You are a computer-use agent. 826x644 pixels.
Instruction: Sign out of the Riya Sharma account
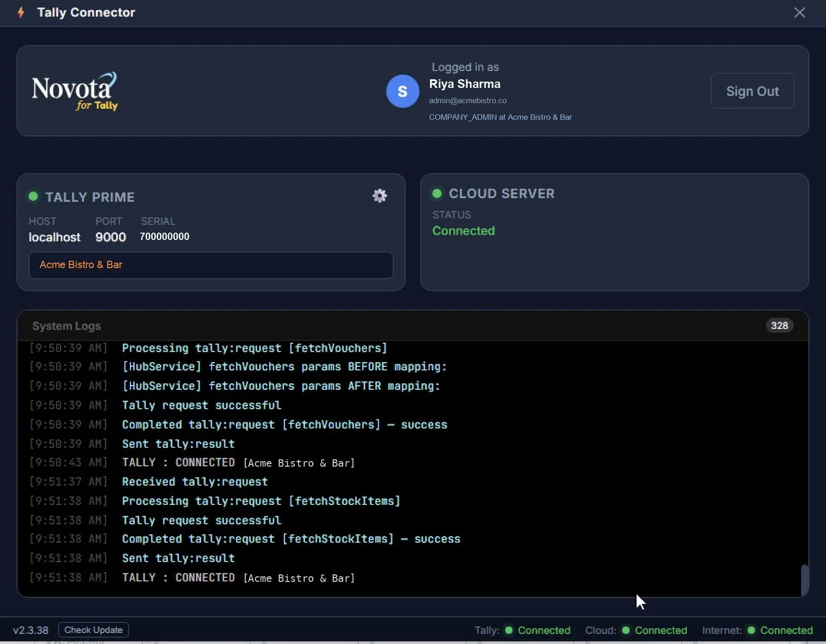(x=752, y=91)
